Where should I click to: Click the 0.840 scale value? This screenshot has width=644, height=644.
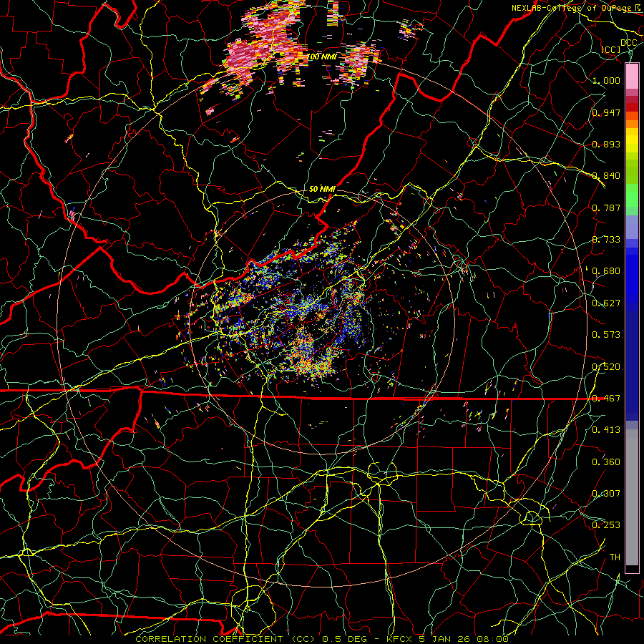coord(606,176)
